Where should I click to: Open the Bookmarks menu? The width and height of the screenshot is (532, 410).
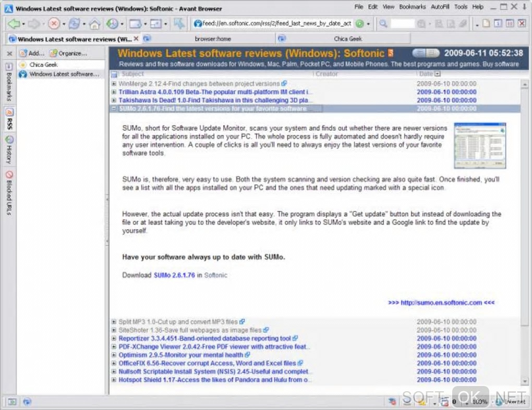pos(412,7)
